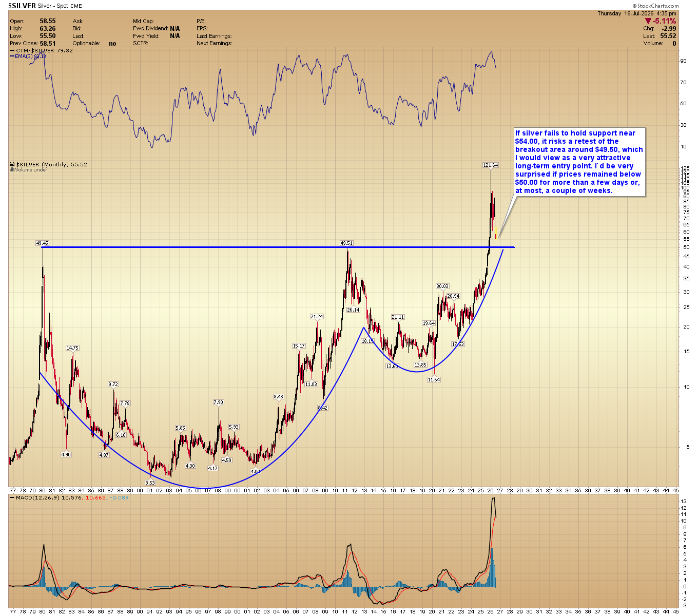Click the 21.24 price label
Screen dimensions: 698x616
(x=317, y=317)
